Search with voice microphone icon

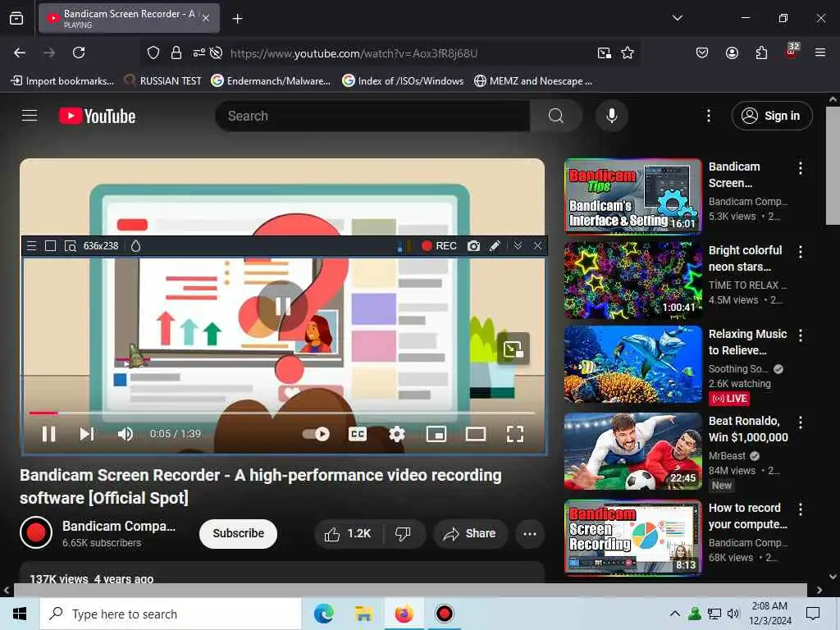tap(612, 116)
